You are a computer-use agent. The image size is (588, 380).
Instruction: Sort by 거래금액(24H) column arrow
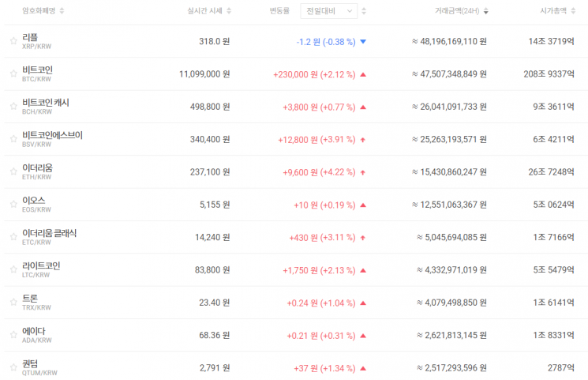coord(486,11)
